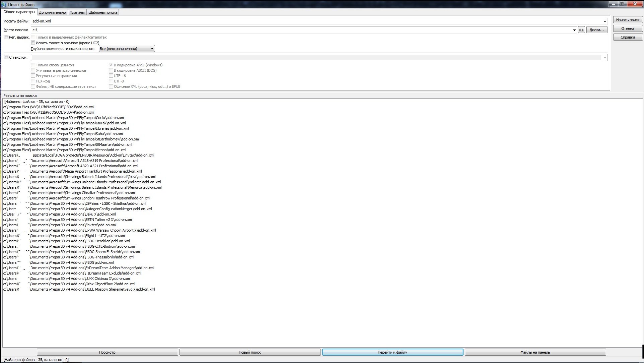The width and height of the screenshot is (644, 363).
Task: Toggle Регулярные выражения checkbox
Action: pos(33,76)
